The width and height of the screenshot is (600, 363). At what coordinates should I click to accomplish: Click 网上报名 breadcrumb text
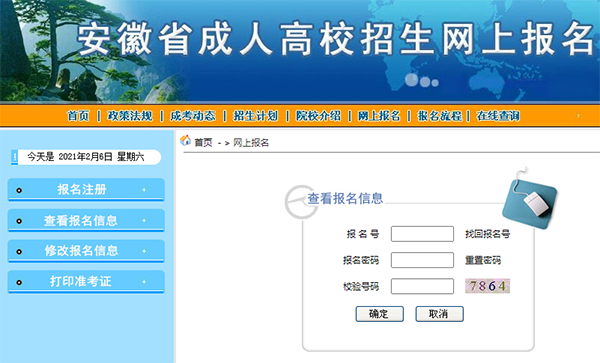[251, 143]
